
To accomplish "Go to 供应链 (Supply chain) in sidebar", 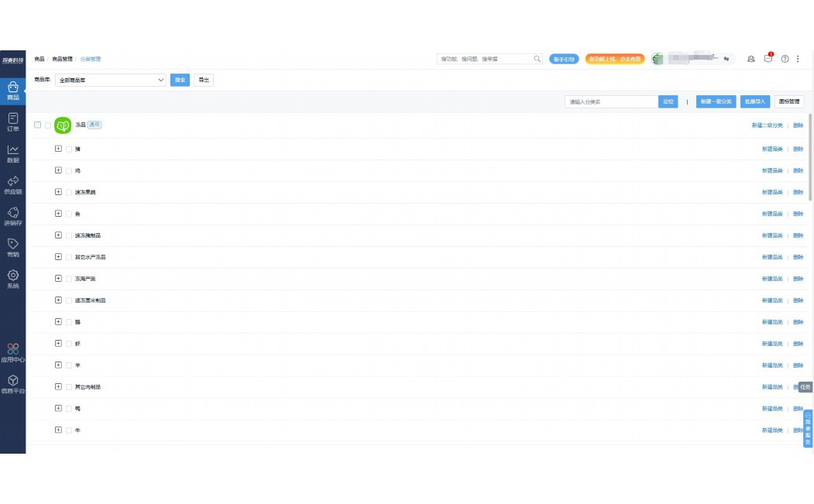I will 12,185.
